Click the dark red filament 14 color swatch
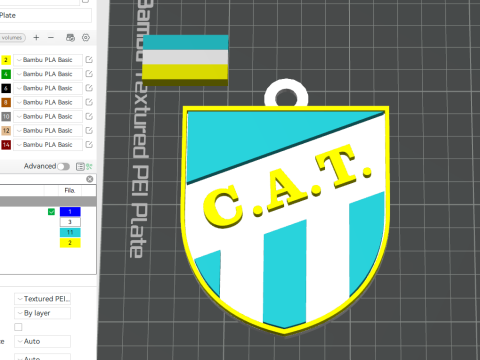This screenshot has width=480, height=360. click(6, 145)
